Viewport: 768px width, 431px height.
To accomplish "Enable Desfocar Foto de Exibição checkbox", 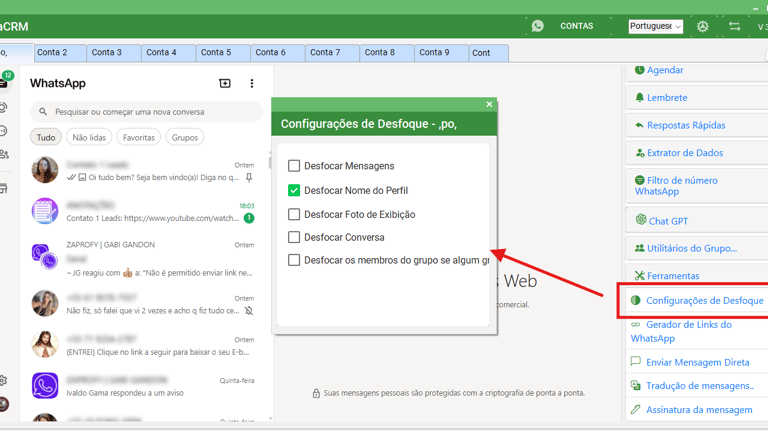I will point(294,214).
